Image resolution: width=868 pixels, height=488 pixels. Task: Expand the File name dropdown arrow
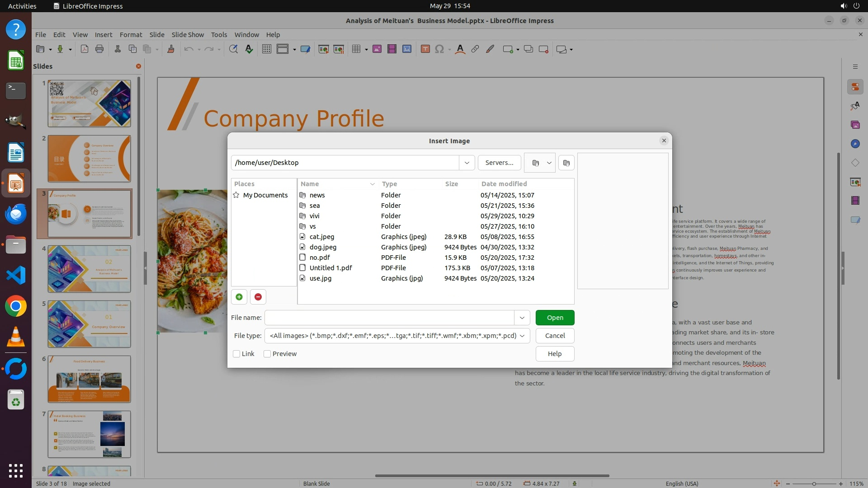click(x=522, y=318)
